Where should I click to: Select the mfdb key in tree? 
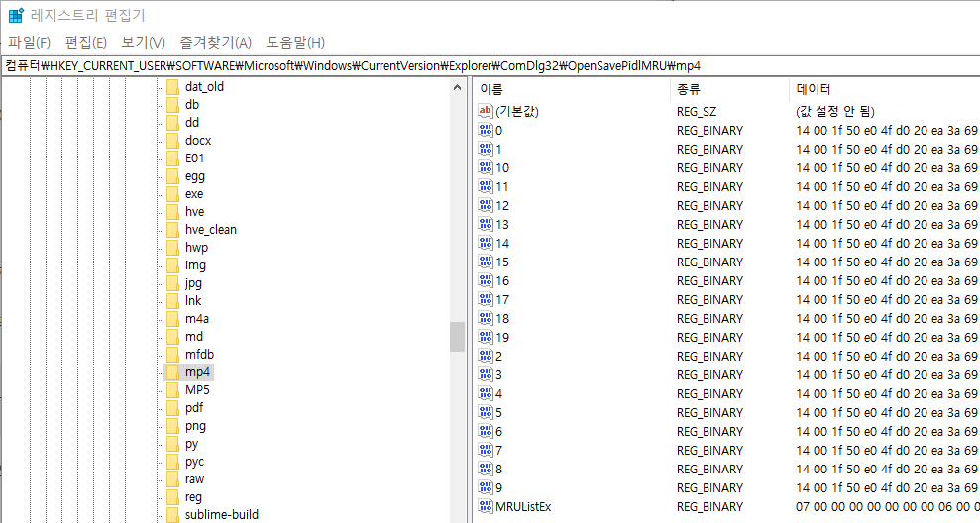click(x=199, y=355)
